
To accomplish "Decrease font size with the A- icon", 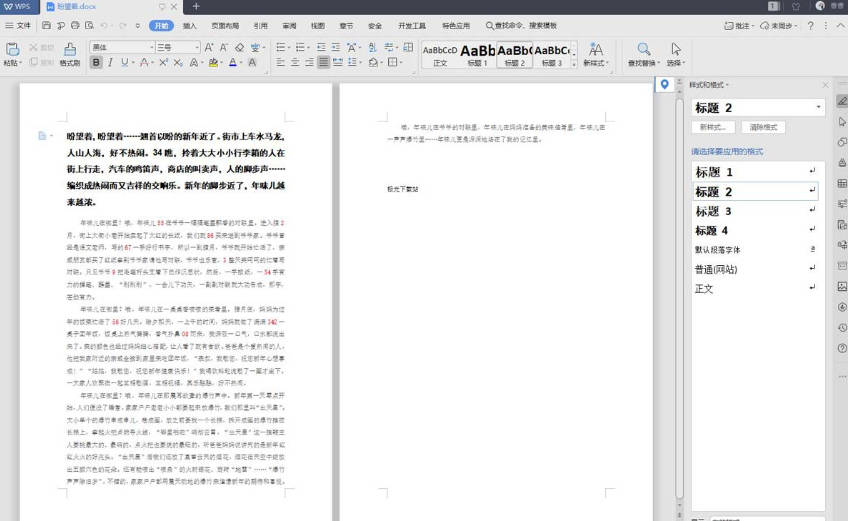I will tap(224, 48).
